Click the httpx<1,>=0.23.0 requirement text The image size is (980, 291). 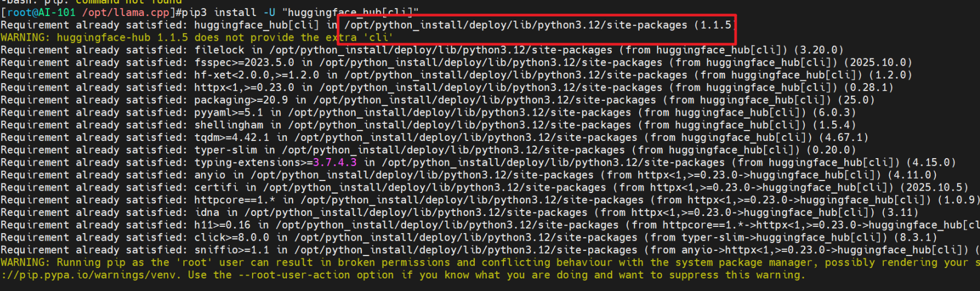point(244,88)
